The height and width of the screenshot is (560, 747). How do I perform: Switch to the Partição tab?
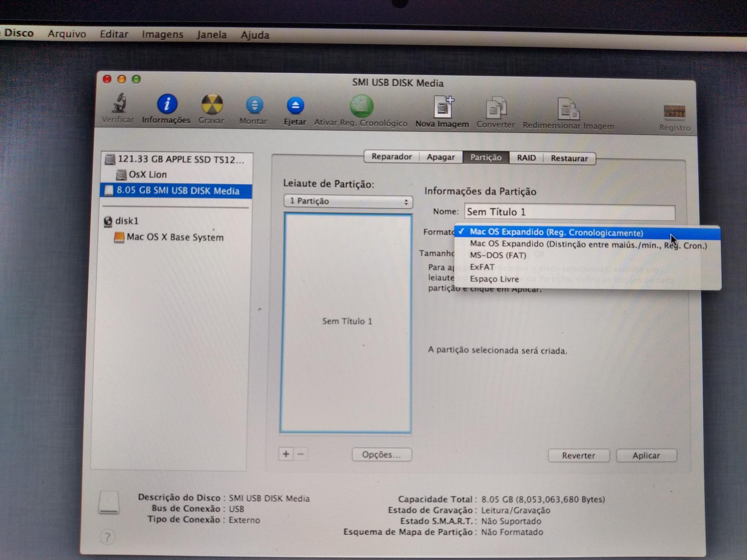click(x=486, y=157)
